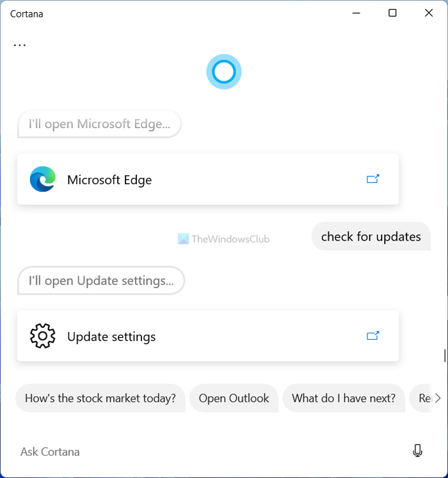Click the Microsoft Edge logo icon
Image resolution: width=448 pixels, height=478 pixels.
click(43, 179)
